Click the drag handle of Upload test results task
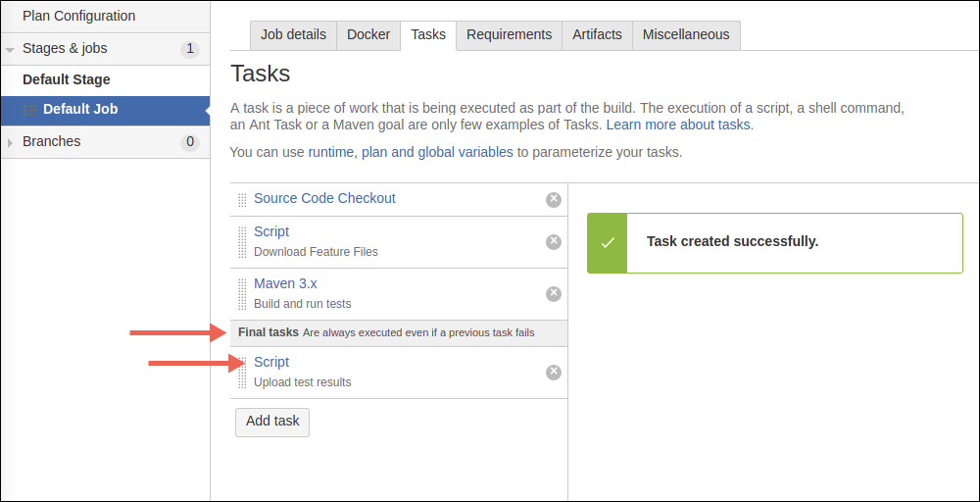The width and height of the screenshot is (980, 502). (x=242, y=373)
